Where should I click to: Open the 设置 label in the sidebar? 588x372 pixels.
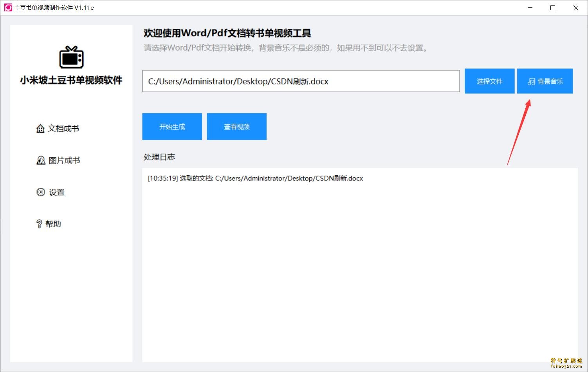pos(56,192)
